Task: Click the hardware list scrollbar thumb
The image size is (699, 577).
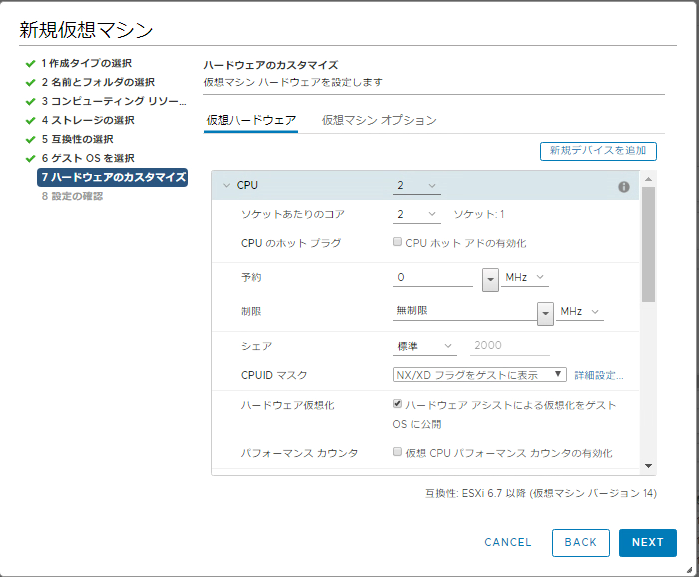Action: pos(649,244)
